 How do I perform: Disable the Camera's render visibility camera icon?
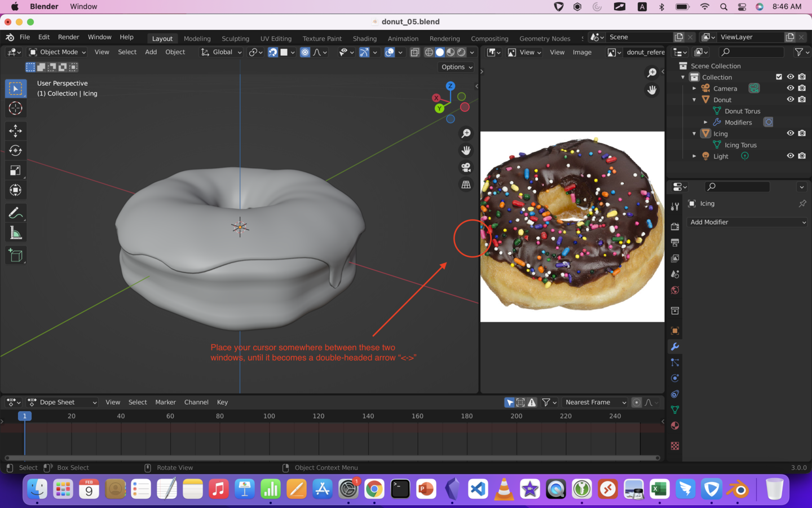(802, 88)
